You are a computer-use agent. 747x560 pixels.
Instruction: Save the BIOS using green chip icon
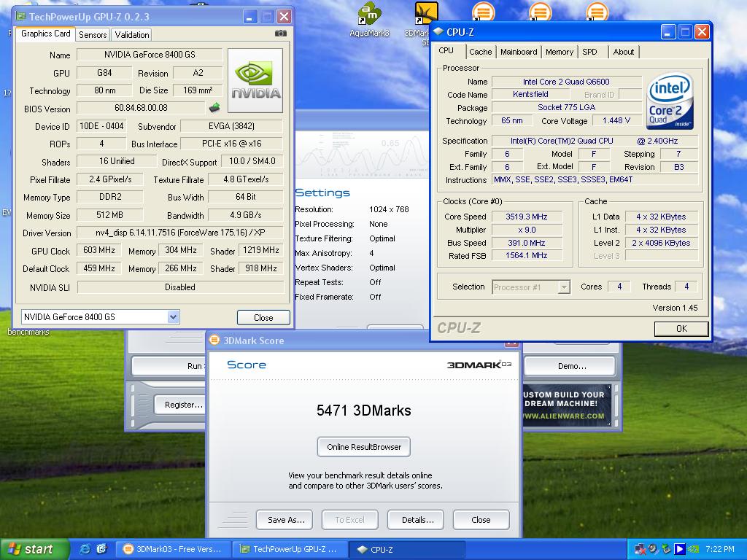pos(215,108)
